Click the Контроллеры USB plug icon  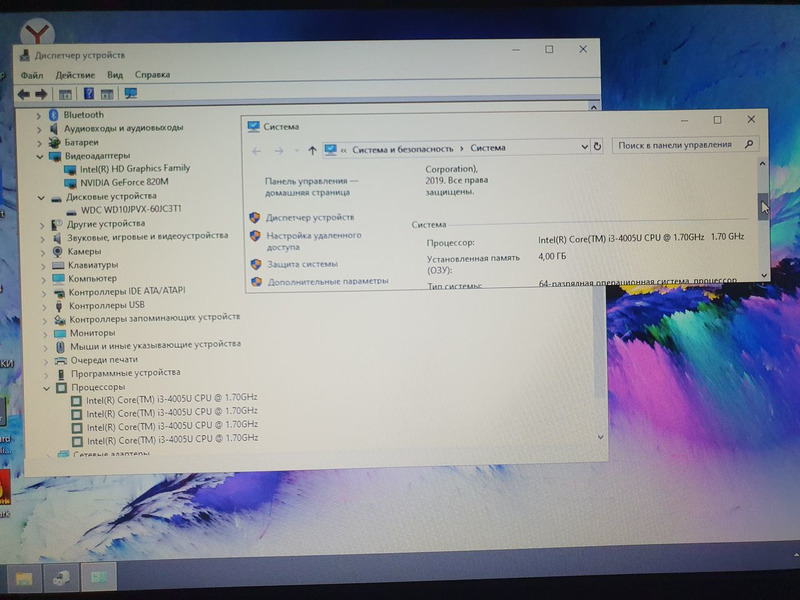(59, 306)
